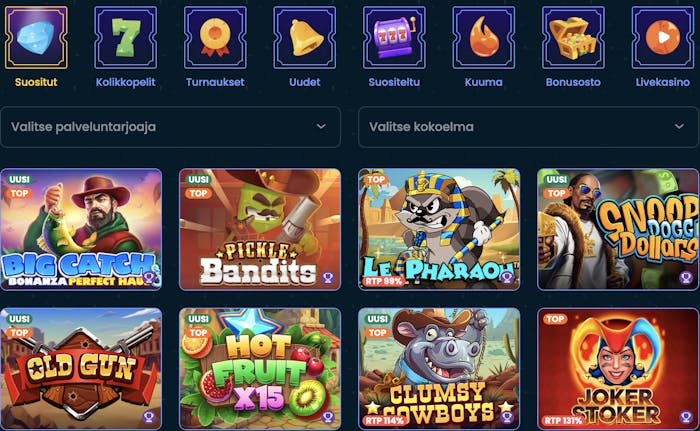Open Livekasino via play button icon
This screenshot has width=700, height=431.
coord(662,38)
